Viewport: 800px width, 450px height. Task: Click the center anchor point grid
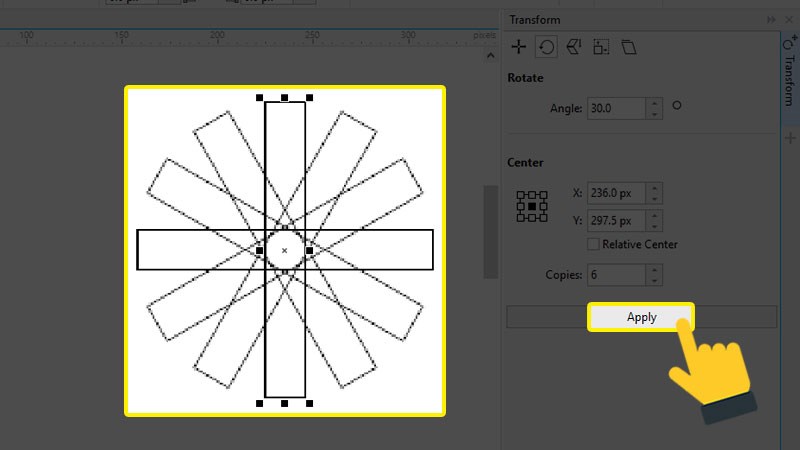pyautogui.click(x=531, y=205)
